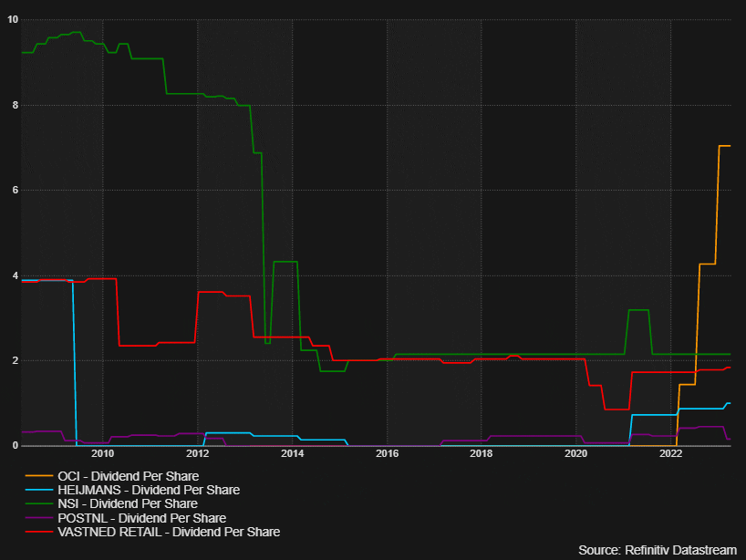Click the 10 y-axis label

(x=13, y=19)
